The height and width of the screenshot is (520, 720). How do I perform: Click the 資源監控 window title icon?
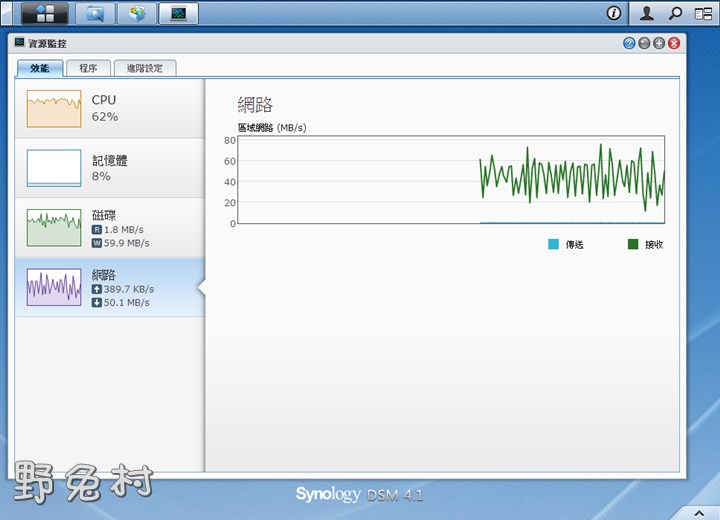(19, 43)
